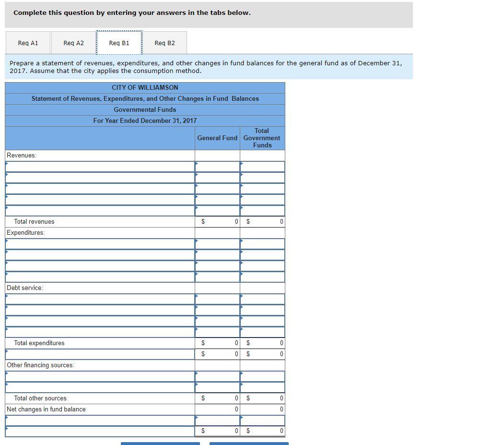Click the 'Total revenues' row label
The image size is (504, 445).
[34, 222]
